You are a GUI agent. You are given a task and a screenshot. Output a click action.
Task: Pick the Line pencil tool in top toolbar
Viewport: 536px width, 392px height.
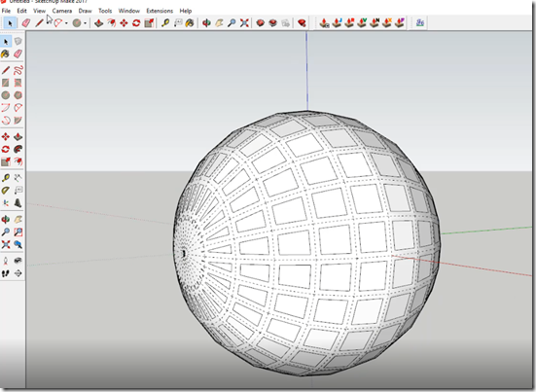pos(39,23)
